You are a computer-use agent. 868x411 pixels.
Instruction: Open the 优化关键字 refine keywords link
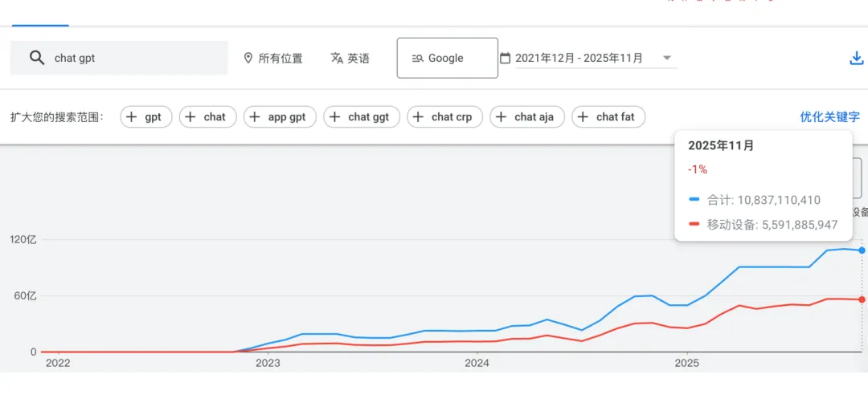[829, 116]
